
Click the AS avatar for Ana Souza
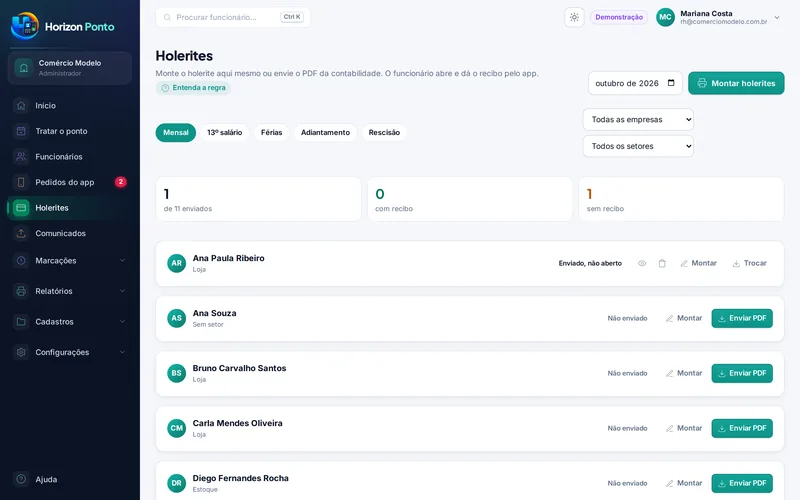click(177, 318)
